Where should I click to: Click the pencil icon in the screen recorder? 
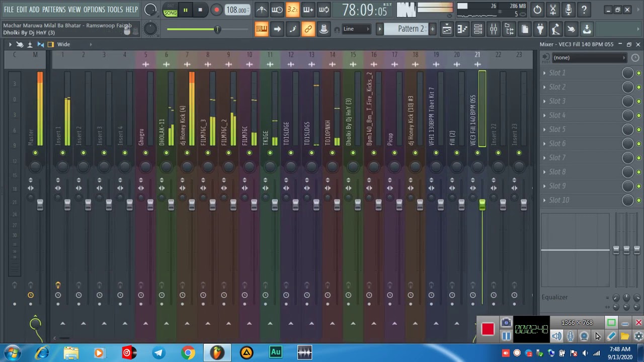(x=611, y=336)
